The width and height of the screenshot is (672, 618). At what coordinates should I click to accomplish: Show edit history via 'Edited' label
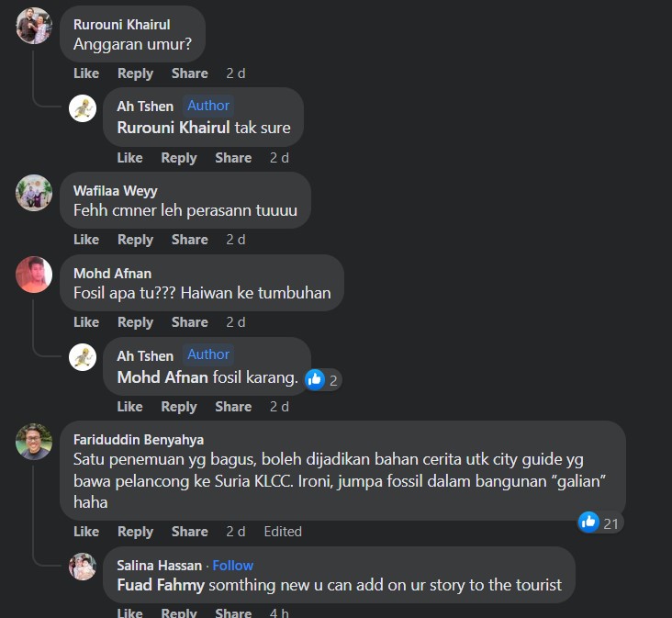(283, 532)
